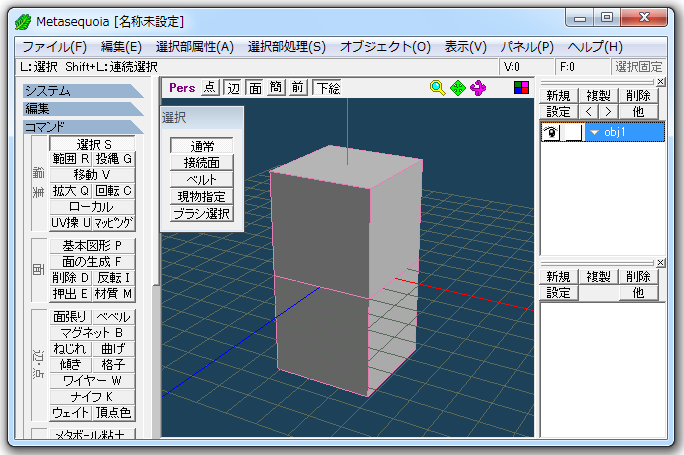
Task: Select the 投縄 G lasso command
Action: click(113, 159)
